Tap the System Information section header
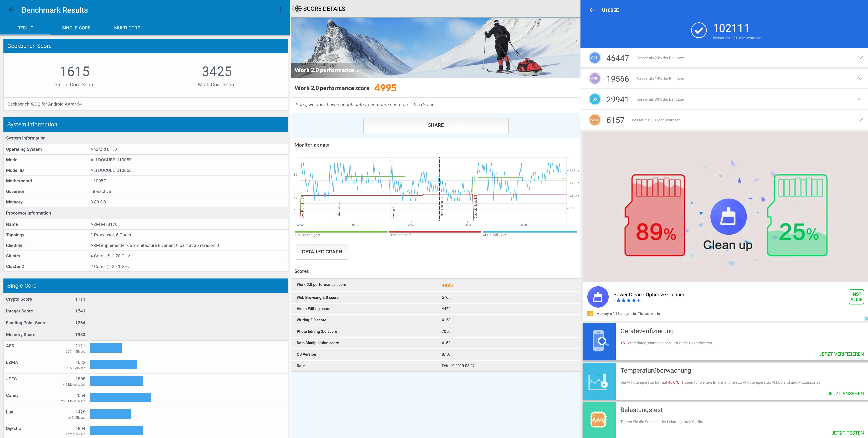 (146, 124)
